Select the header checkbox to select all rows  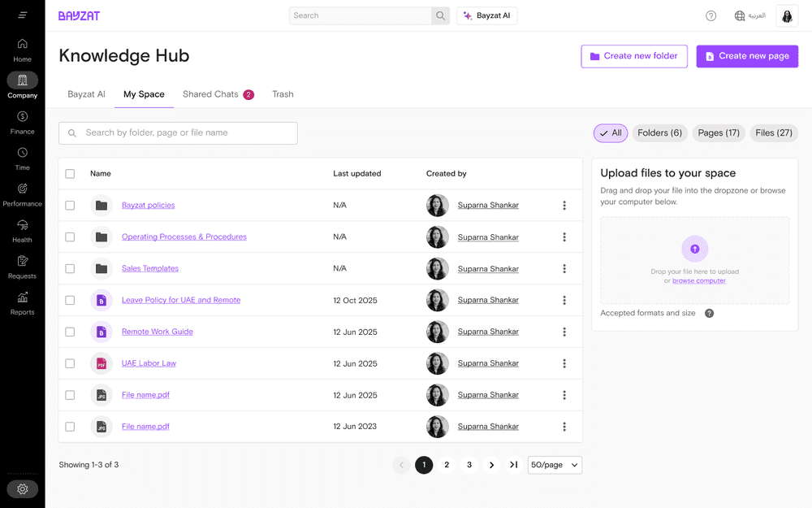pyautogui.click(x=70, y=173)
